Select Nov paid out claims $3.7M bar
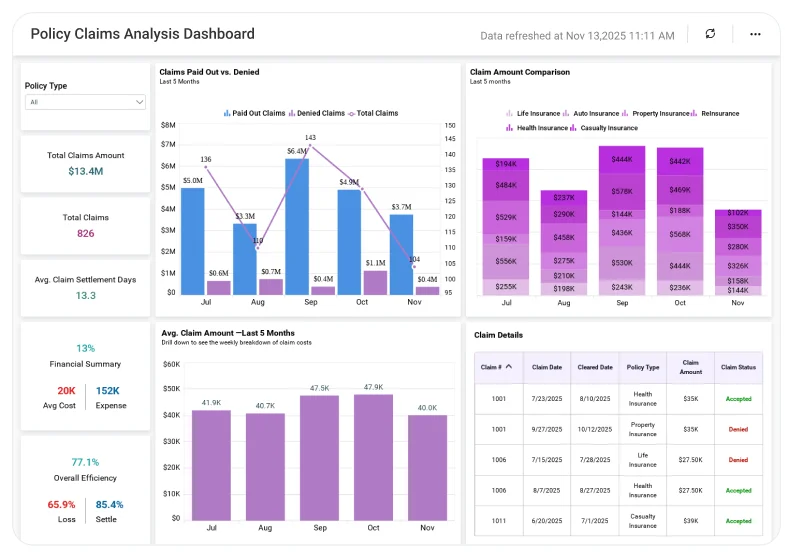 click(x=401, y=254)
